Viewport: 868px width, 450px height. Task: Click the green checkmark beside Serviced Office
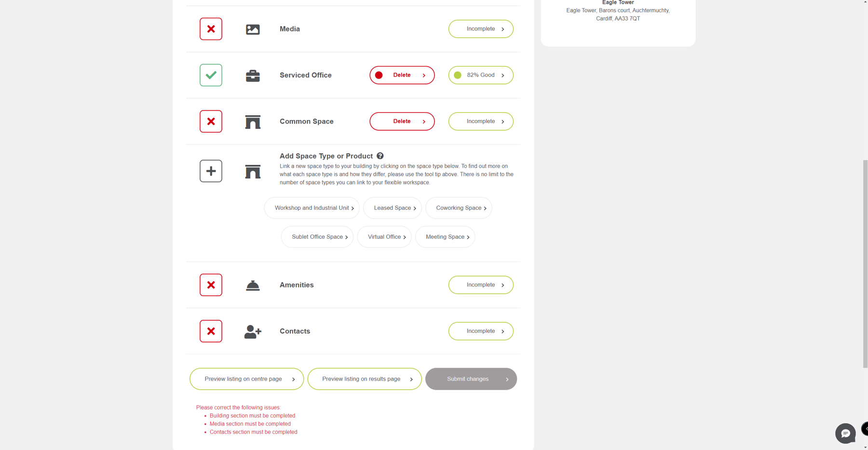pos(211,75)
